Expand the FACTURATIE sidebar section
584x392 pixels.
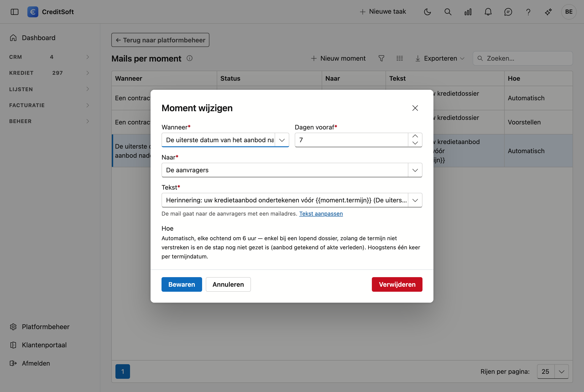(x=49, y=105)
